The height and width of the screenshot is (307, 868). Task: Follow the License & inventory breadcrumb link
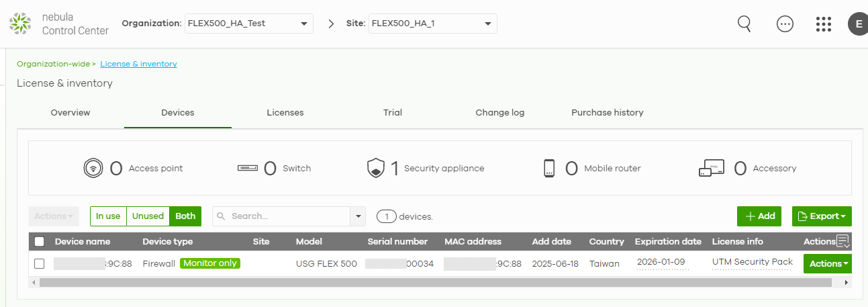[x=139, y=64]
